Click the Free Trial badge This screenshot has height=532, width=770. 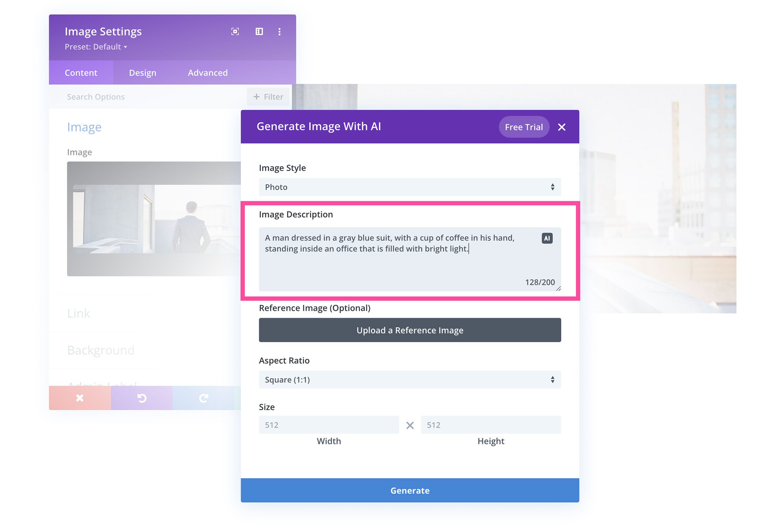[x=523, y=127]
